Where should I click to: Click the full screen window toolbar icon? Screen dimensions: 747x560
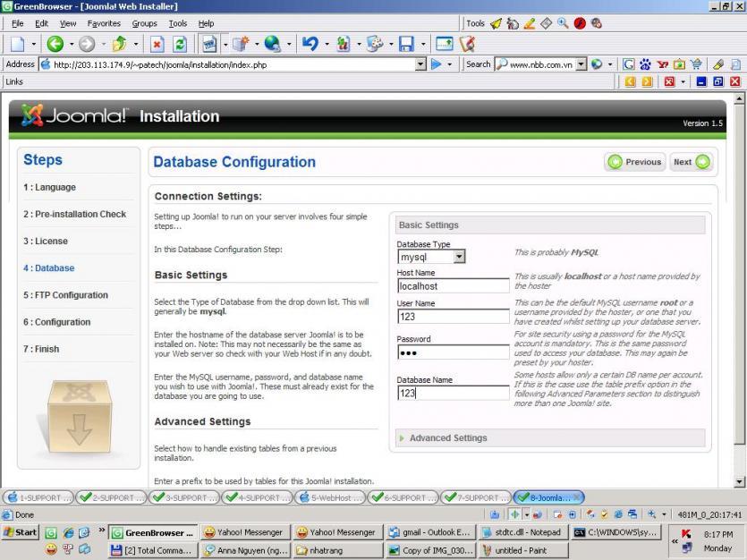coord(444,45)
